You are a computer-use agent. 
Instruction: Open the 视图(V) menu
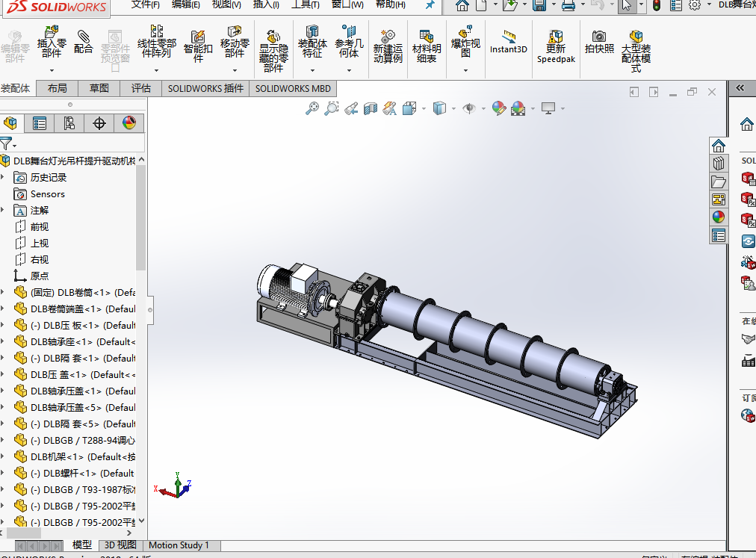pos(226,4)
